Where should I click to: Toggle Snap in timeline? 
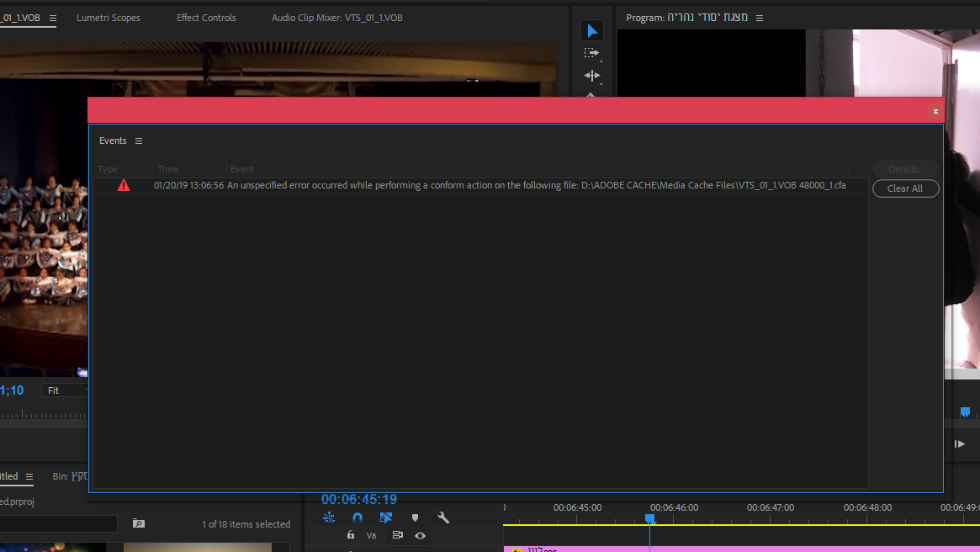(358, 517)
